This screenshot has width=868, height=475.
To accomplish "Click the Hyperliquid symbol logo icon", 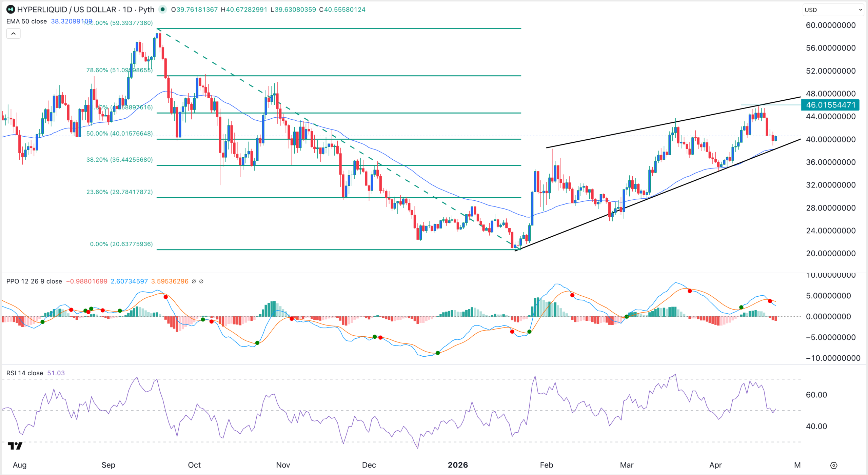I will [x=11, y=9].
